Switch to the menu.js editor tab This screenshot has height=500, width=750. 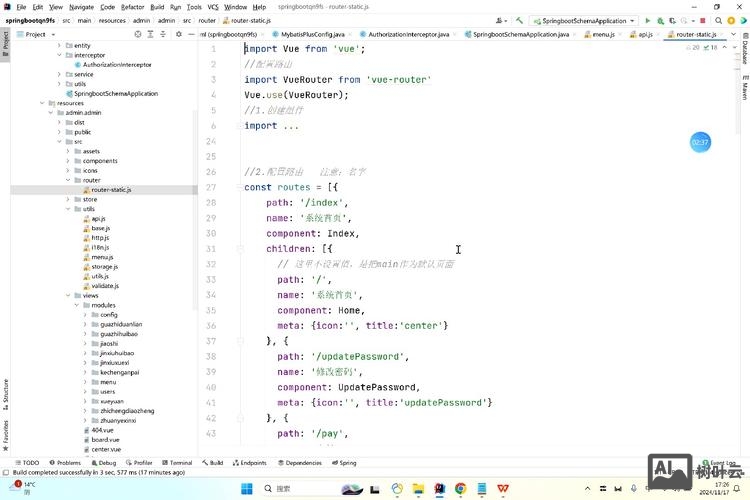(602, 34)
